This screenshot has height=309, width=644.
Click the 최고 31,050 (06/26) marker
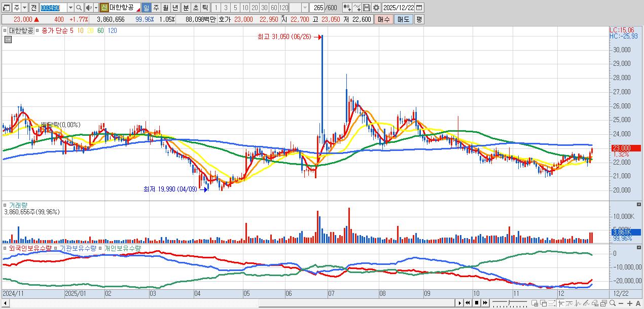(290, 37)
